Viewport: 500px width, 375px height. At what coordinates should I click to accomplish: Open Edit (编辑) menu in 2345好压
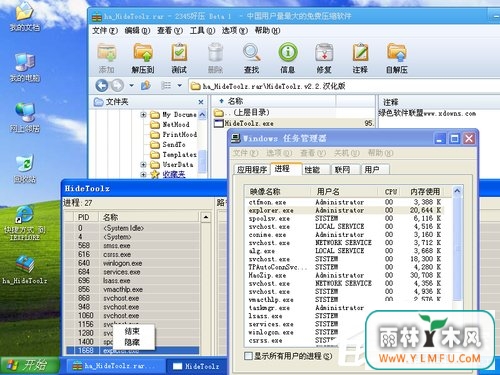point(137,31)
